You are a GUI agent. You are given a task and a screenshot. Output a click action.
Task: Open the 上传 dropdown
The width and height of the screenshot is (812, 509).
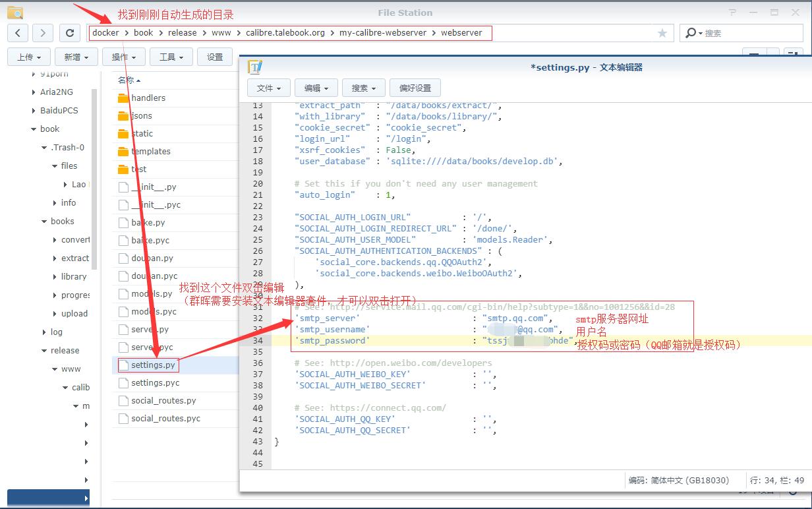29,57
